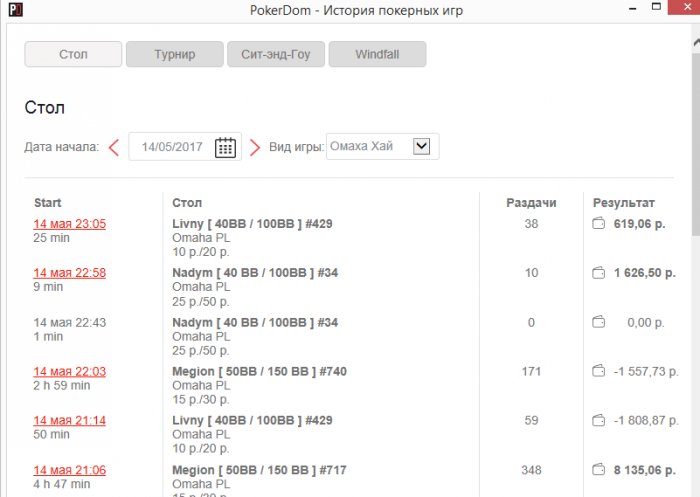The image size is (700, 497).
Task: Open session link 14 мая 21:14
Action: [x=70, y=421]
